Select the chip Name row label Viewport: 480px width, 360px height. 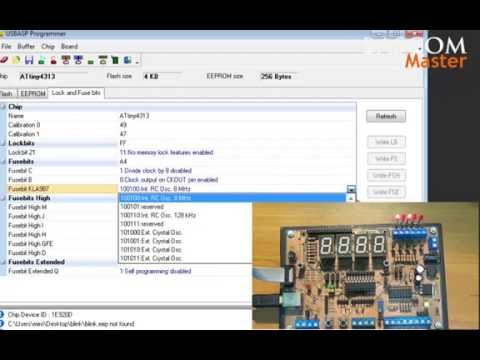(16, 116)
